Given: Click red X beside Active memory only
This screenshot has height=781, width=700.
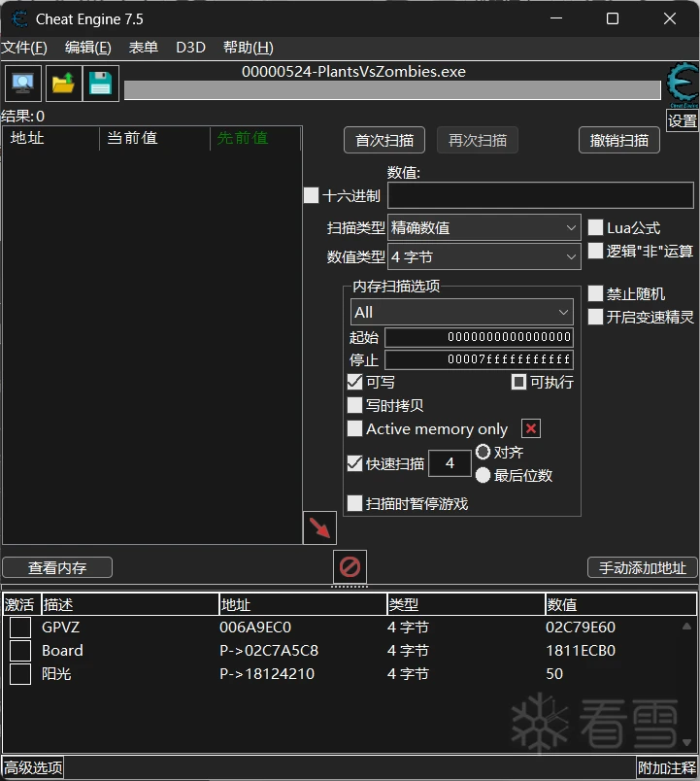Looking at the screenshot, I should [x=531, y=428].
